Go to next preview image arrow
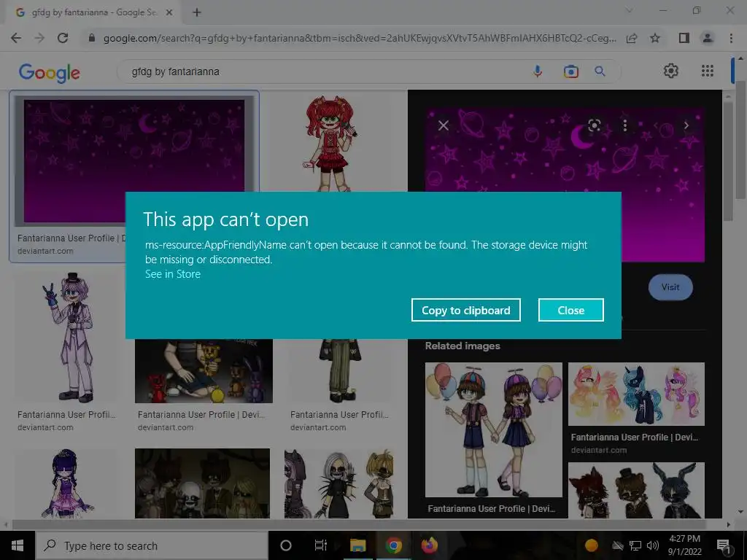 tap(686, 125)
